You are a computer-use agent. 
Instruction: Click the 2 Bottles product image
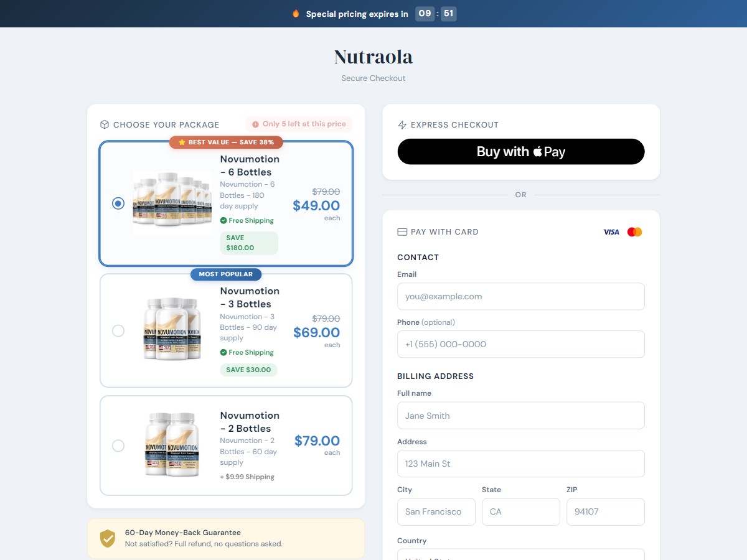172,444
